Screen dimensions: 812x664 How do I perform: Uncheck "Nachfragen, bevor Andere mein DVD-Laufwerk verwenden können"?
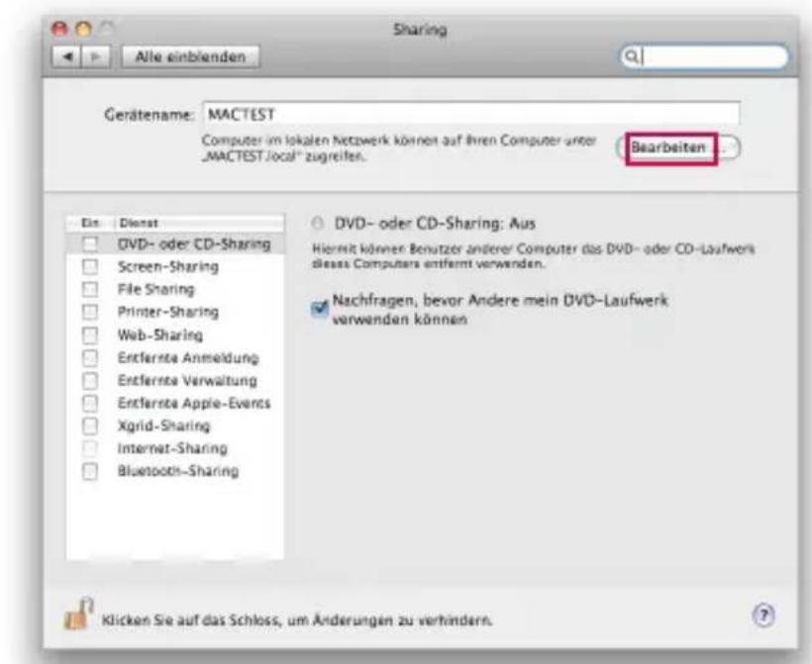(x=320, y=309)
